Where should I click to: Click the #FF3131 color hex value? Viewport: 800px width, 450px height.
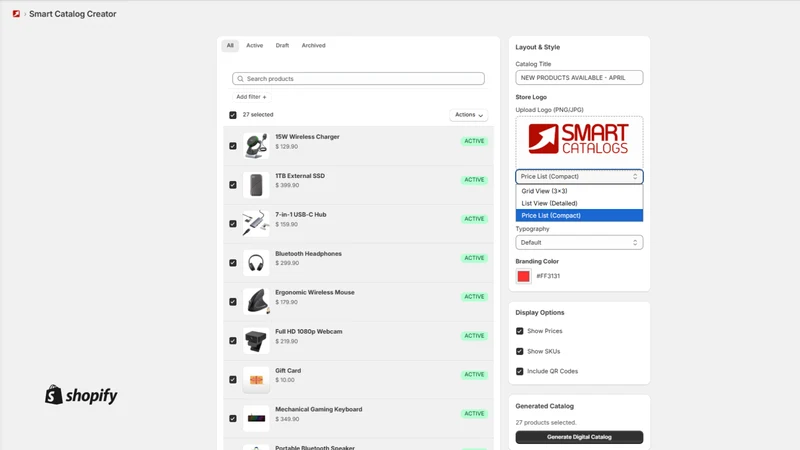[548, 276]
